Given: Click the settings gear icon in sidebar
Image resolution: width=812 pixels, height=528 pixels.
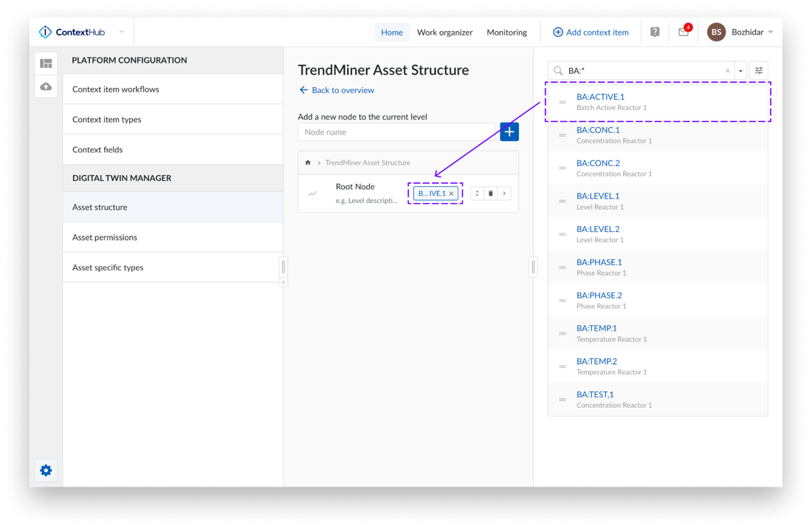Looking at the screenshot, I should point(46,470).
